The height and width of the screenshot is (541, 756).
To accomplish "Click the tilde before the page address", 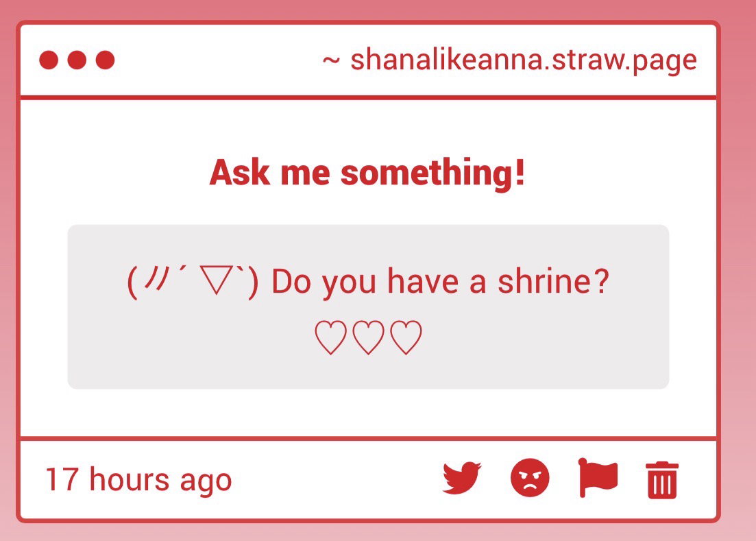I will tap(331, 60).
